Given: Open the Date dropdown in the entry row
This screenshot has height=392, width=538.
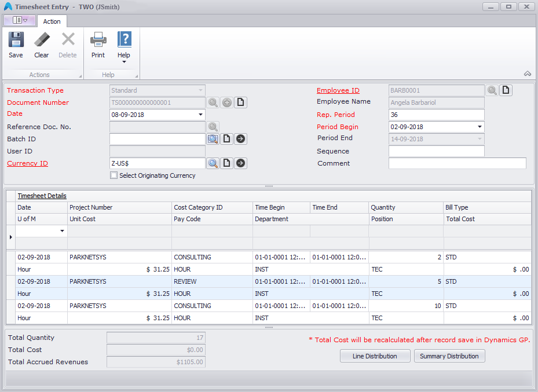Looking at the screenshot, I should [62, 231].
